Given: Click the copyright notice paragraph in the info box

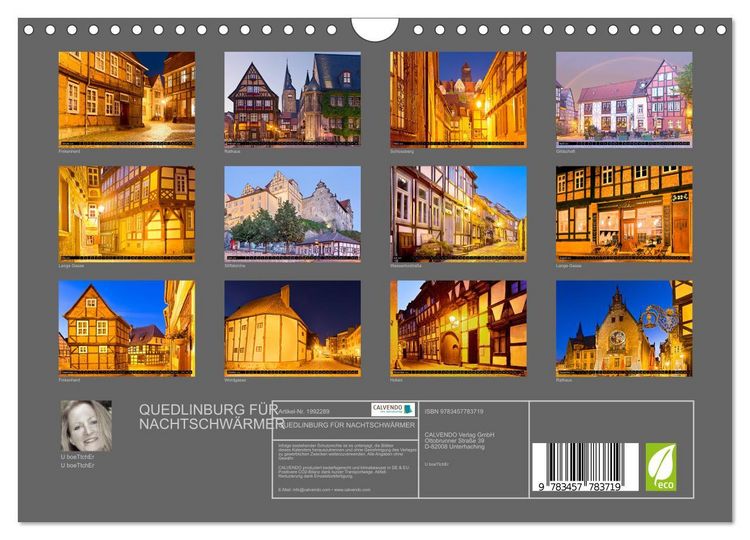Looking at the screenshot, I should pos(347,452).
